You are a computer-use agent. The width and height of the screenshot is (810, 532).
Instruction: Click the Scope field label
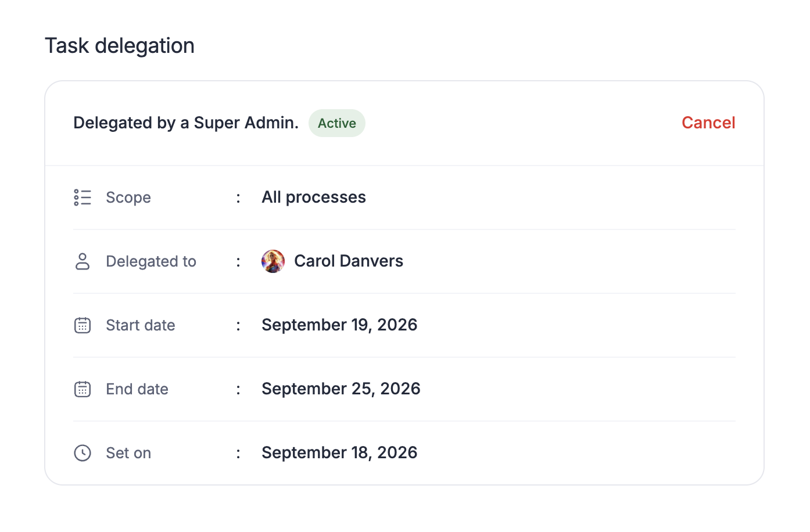pos(128,198)
